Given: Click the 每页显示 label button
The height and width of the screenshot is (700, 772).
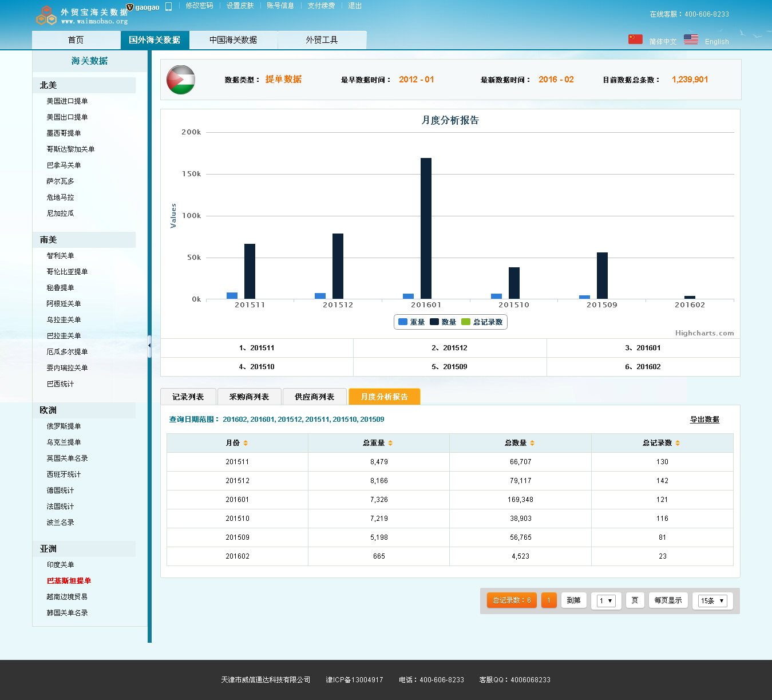Looking at the screenshot, I should 668,600.
